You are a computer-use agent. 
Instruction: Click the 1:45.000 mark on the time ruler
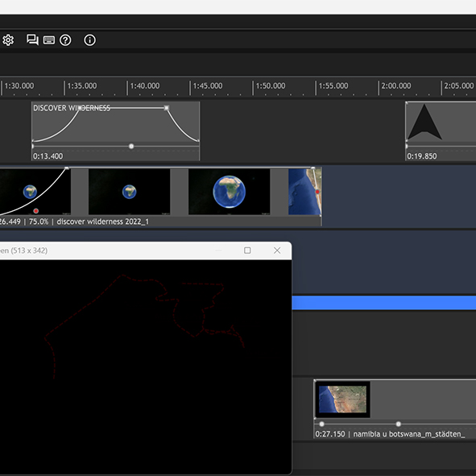[x=208, y=86]
